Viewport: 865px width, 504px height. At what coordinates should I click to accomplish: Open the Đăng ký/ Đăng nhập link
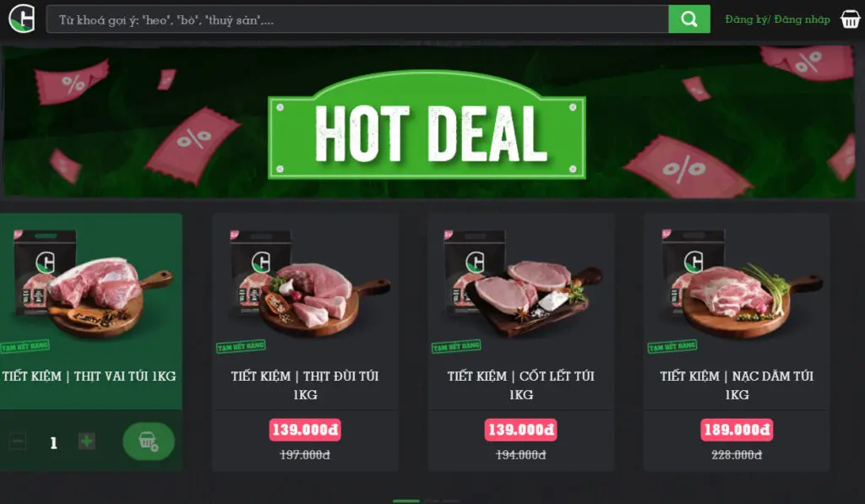coord(777,19)
